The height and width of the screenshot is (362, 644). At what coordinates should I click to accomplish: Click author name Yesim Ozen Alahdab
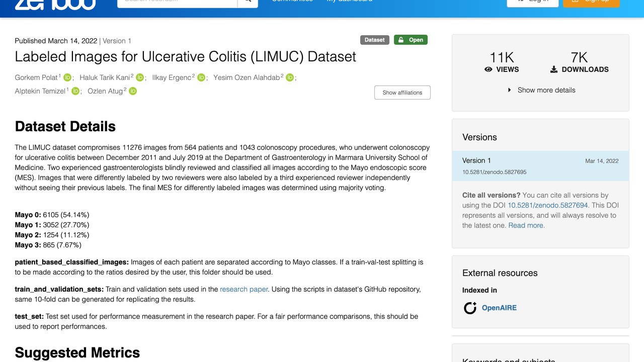(247, 77)
